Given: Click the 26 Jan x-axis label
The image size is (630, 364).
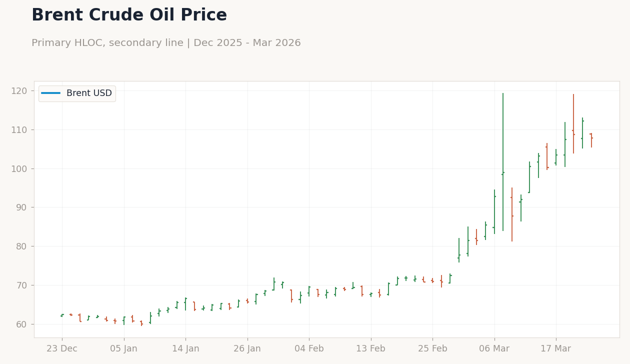Looking at the screenshot, I should coord(247,349).
